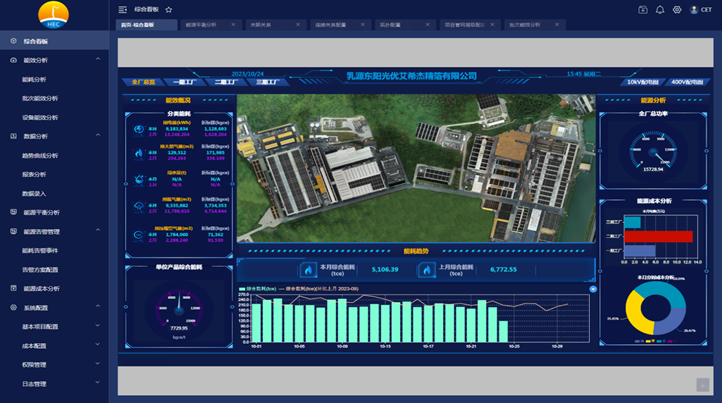Open notifications via the bell icon
Viewport: 722px width, 403px height.
[x=660, y=10]
